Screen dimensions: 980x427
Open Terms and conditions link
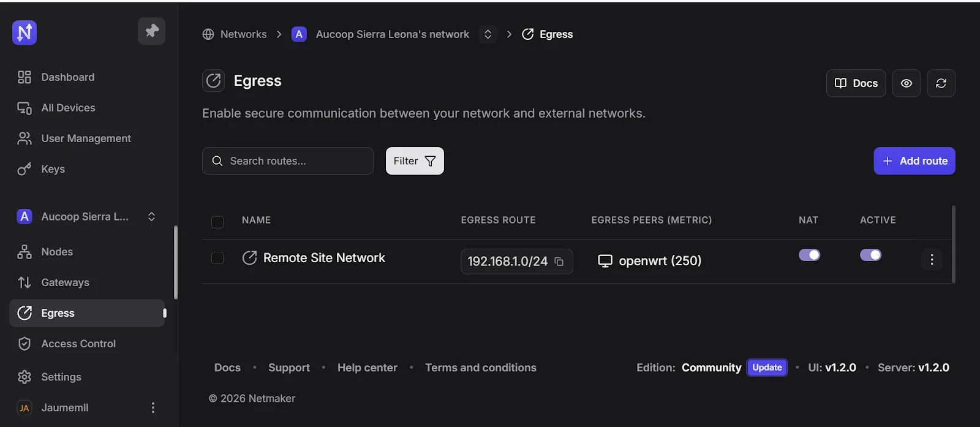coord(481,368)
